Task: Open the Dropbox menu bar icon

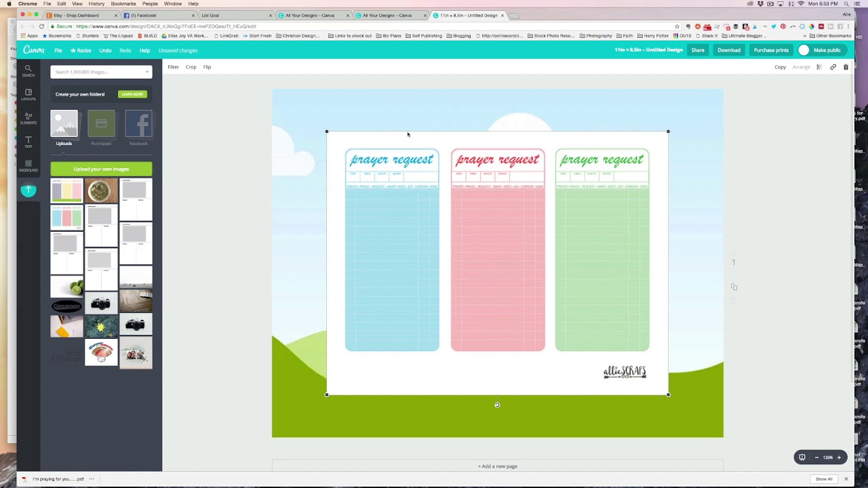Action: pos(760,4)
